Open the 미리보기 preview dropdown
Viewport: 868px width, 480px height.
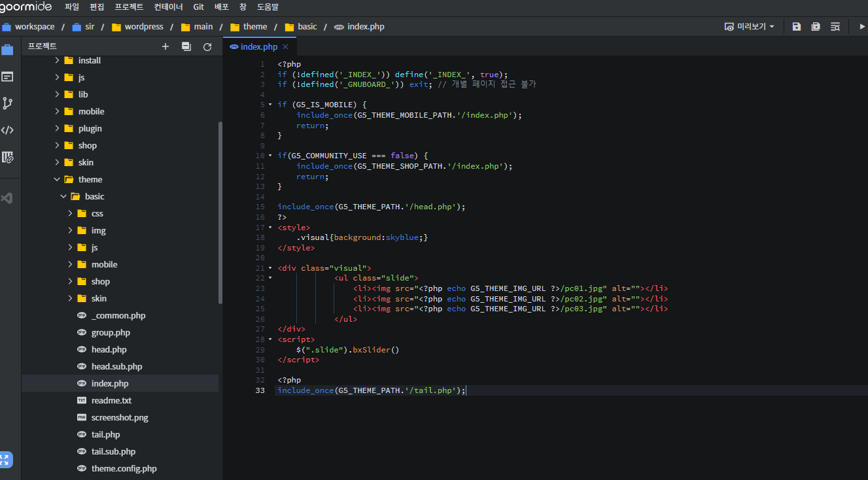[x=750, y=27]
